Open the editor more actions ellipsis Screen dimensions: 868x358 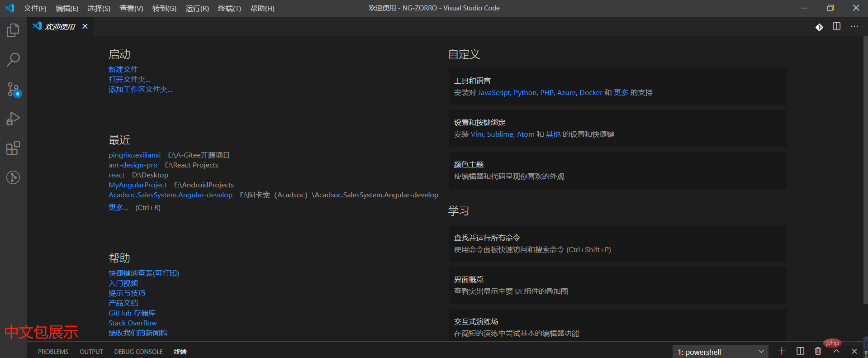tap(854, 27)
